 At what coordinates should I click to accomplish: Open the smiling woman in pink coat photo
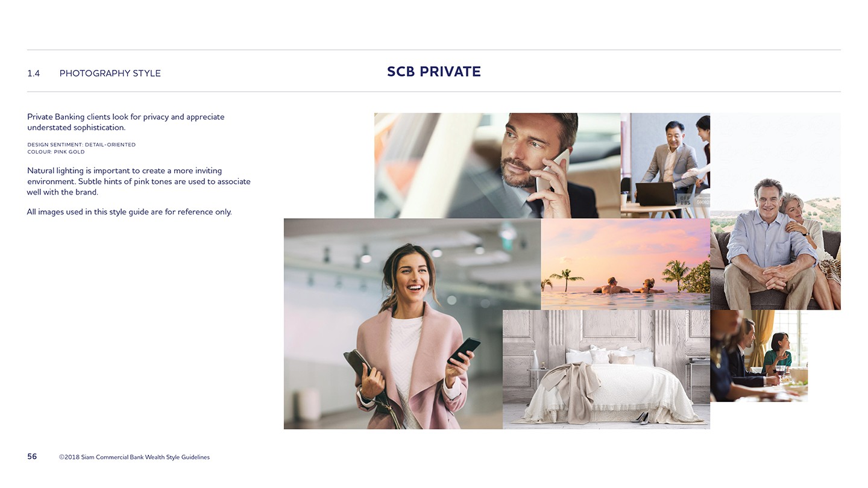393,324
